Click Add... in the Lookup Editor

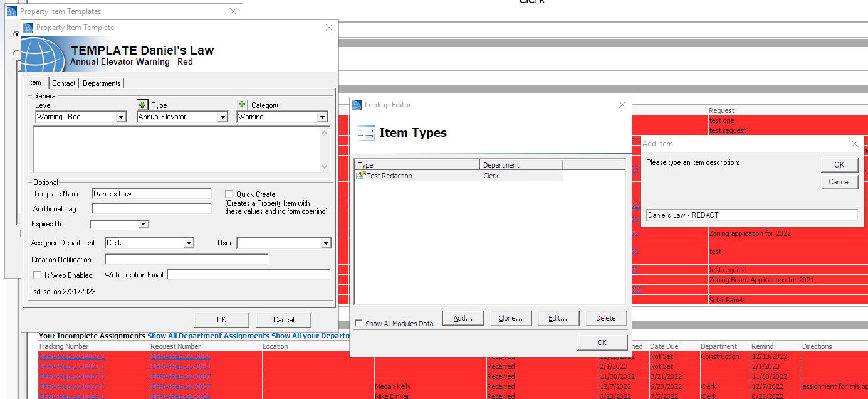463,318
